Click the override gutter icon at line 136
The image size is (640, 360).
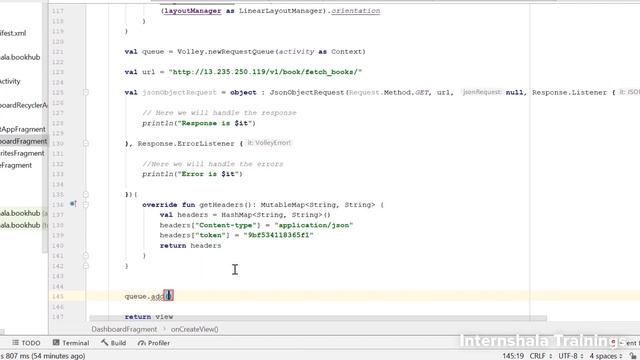(x=73, y=204)
